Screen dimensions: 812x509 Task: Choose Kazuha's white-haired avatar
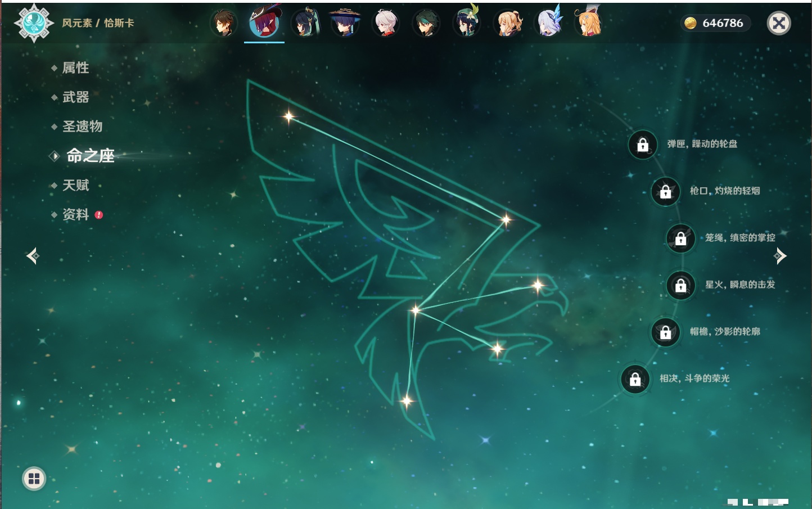click(386, 24)
